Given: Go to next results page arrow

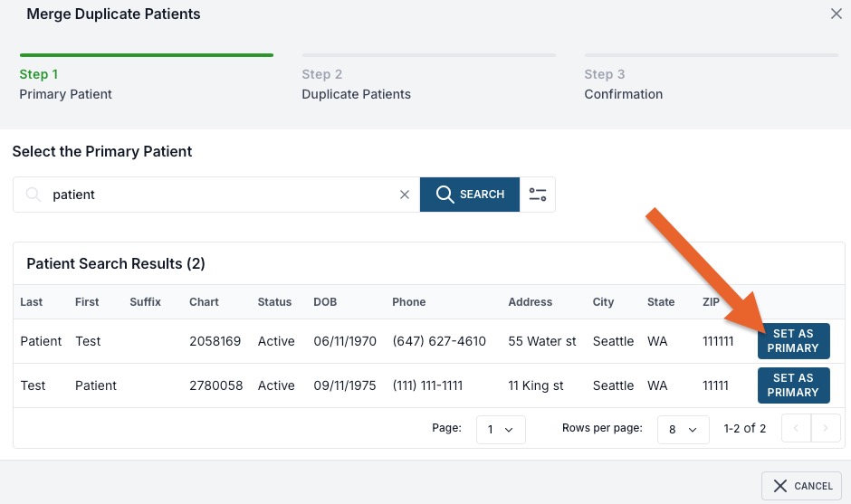Looking at the screenshot, I should click(826, 428).
